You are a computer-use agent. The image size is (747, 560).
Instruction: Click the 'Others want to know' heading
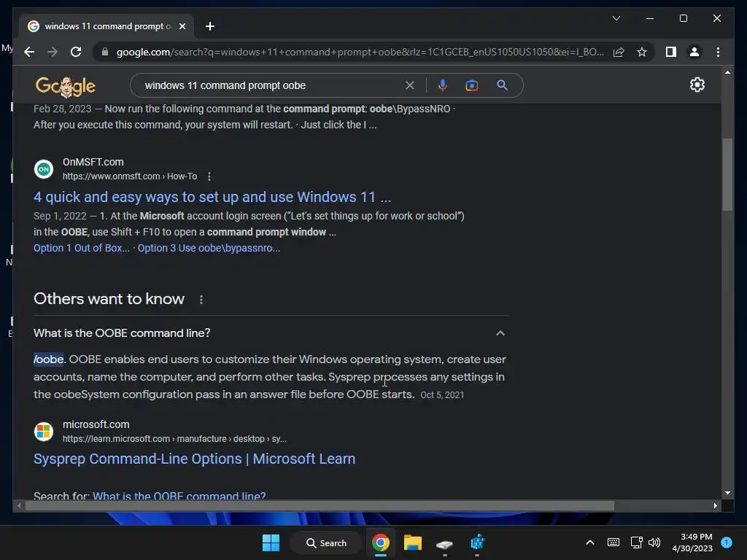109,298
